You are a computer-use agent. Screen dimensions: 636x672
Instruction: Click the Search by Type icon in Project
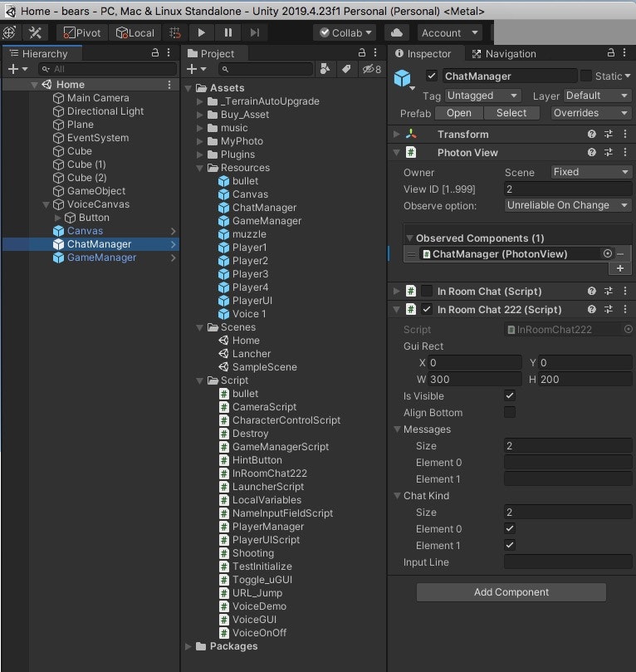coord(325,69)
